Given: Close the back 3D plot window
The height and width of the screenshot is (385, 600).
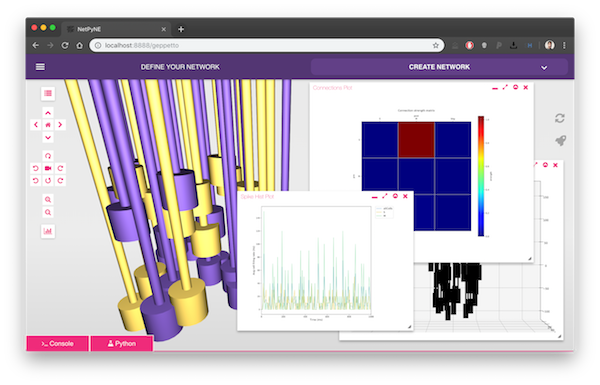Looking at the screenshot, I should (555, 165).
